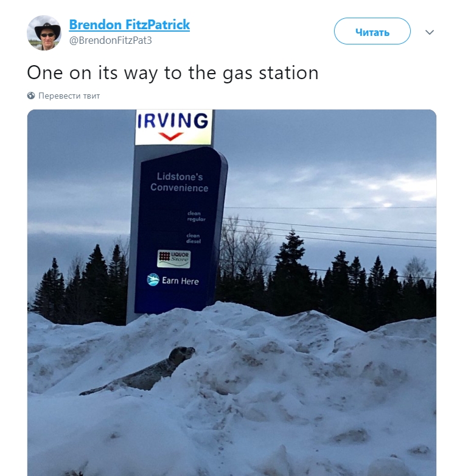The width and height of the screenshot is (457, 476).
Task: Open the Brendon FitzPatrick name link
Action: tap(130, 24)
